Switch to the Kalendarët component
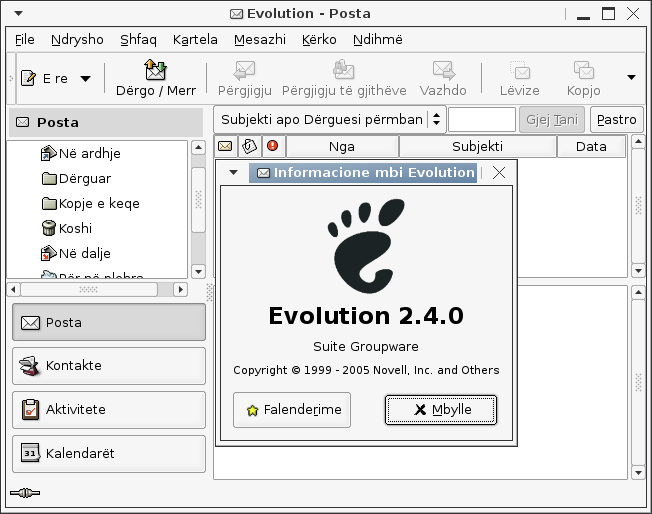 pyautogui.click(x=109, y=454)
